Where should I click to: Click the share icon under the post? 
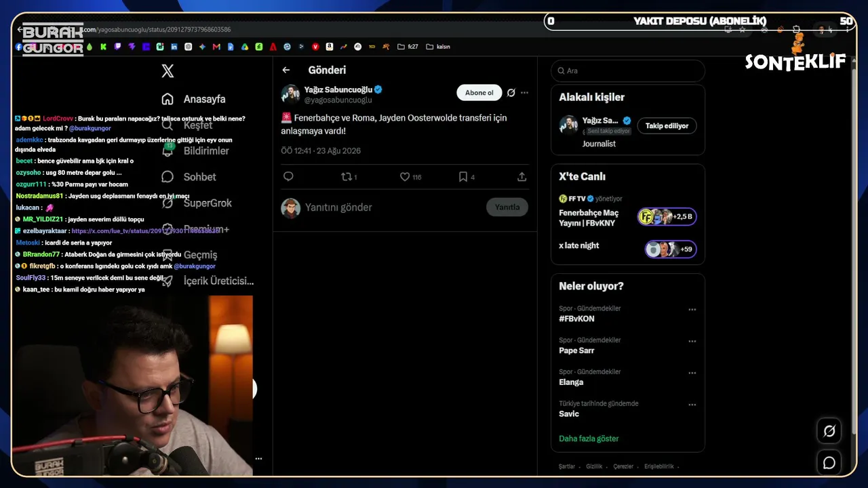[x=521, y=177]
